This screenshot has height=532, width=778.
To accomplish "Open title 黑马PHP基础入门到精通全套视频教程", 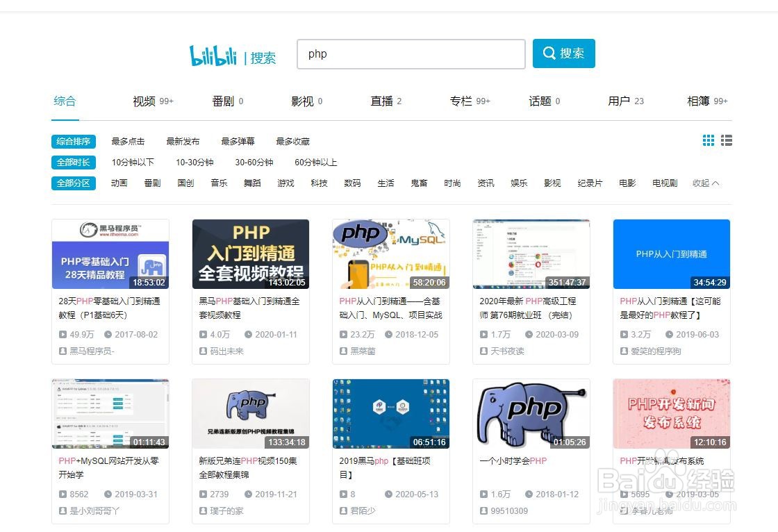I will 249,308.
